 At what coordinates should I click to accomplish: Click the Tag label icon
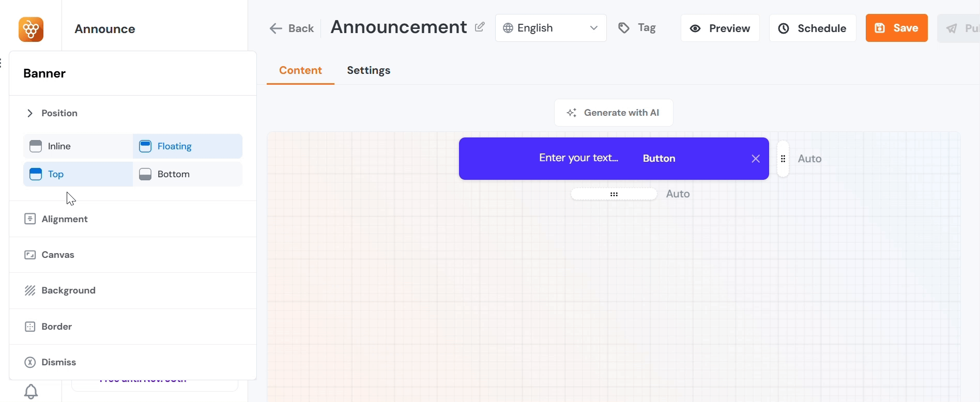pos(624,28)
